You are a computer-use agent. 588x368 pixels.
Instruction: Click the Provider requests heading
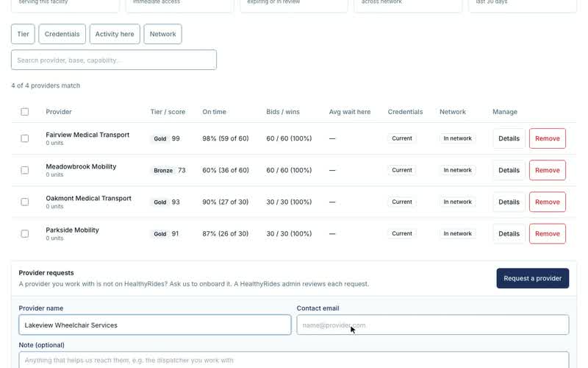46,273
